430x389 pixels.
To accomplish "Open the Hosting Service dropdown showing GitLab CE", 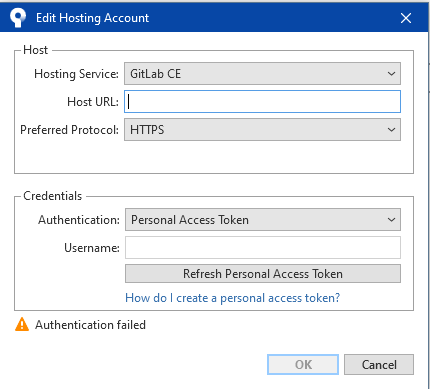I will coord(262,73).
